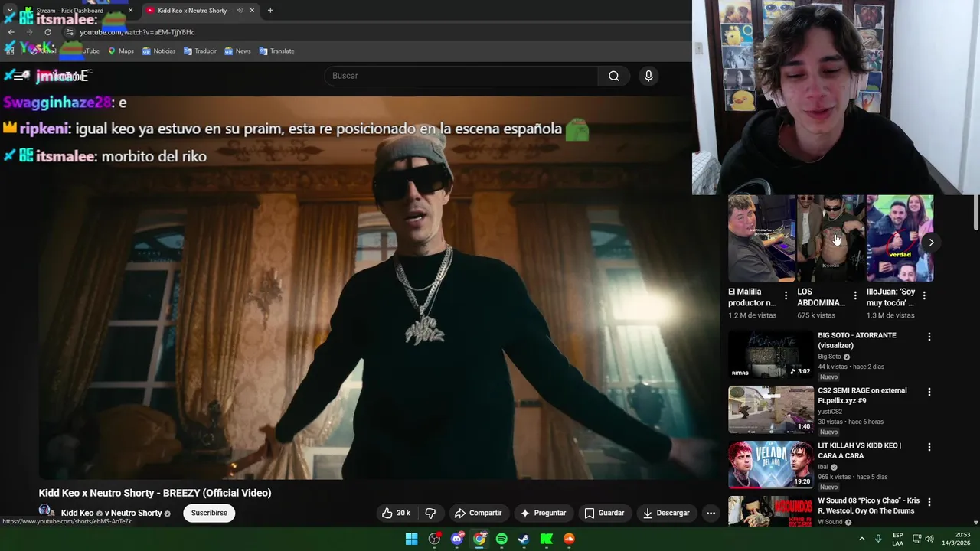Open the taskbar clock and date
Image resolution: width=980 pixels, height=551 pixels.
click(955, 539)
